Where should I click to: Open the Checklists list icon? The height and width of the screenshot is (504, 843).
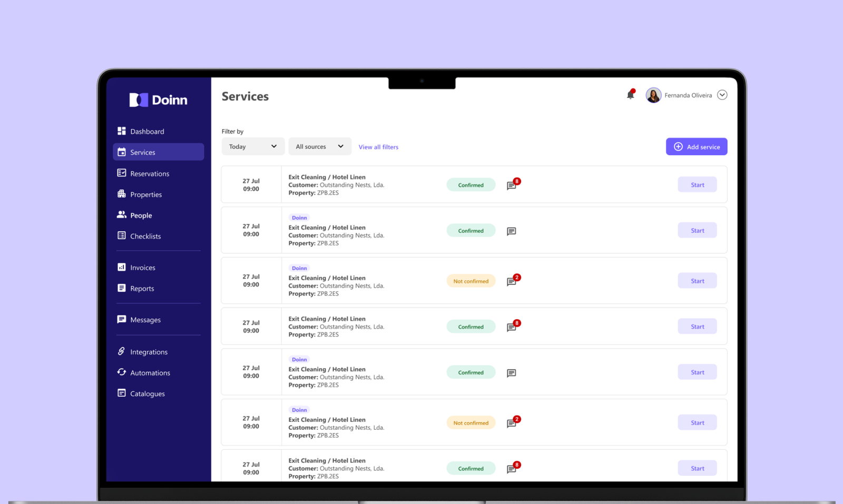tap(122, 235)
